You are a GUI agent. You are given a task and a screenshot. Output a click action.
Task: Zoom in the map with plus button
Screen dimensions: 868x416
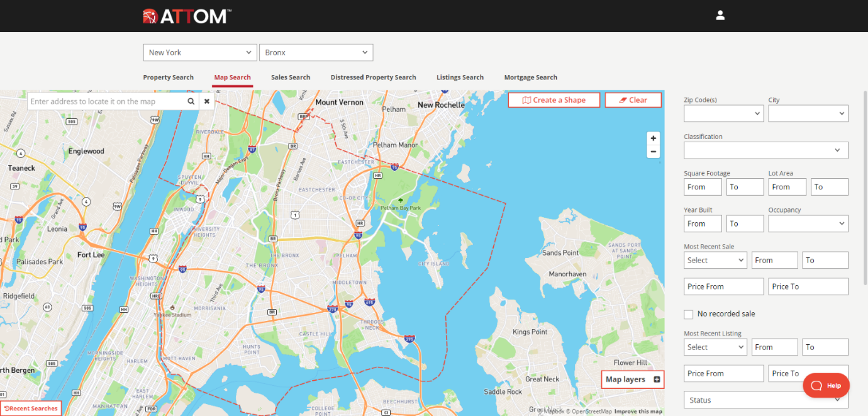point(654,138)
